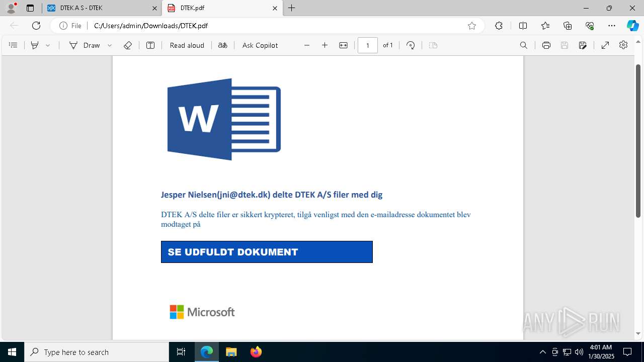Enter full screen PDF view

(606, 45)
